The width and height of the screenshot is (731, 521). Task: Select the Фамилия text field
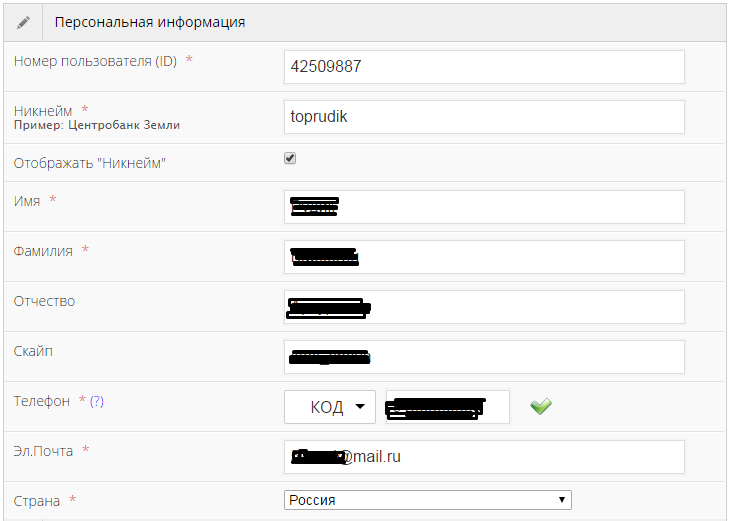[484, 256]
